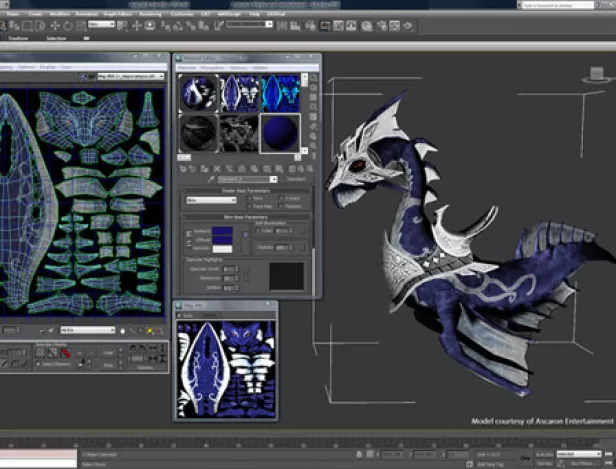Choose the rectangular selection region tool
The height and width of the screenshot is (469, 616).
[x=27, y=26]
